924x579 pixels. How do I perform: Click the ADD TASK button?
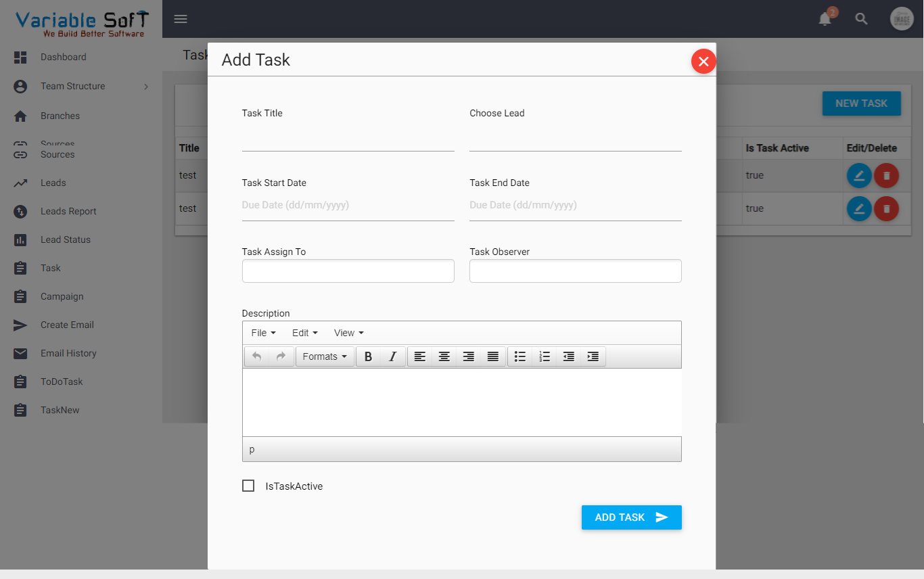[x=631, y=517]
